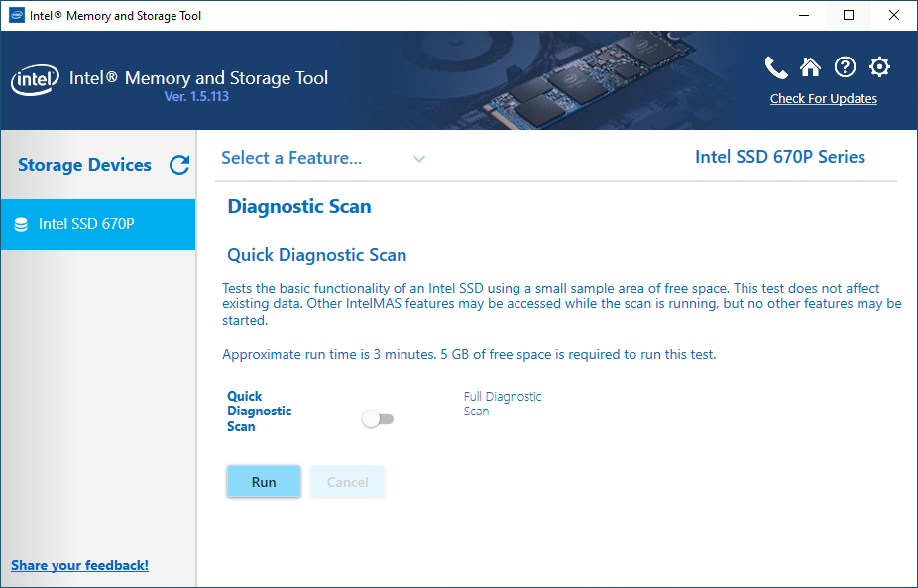Viewport: 918px width, 588px height.
Task: Open the Settings gear icon
Action: click(879, 67)
